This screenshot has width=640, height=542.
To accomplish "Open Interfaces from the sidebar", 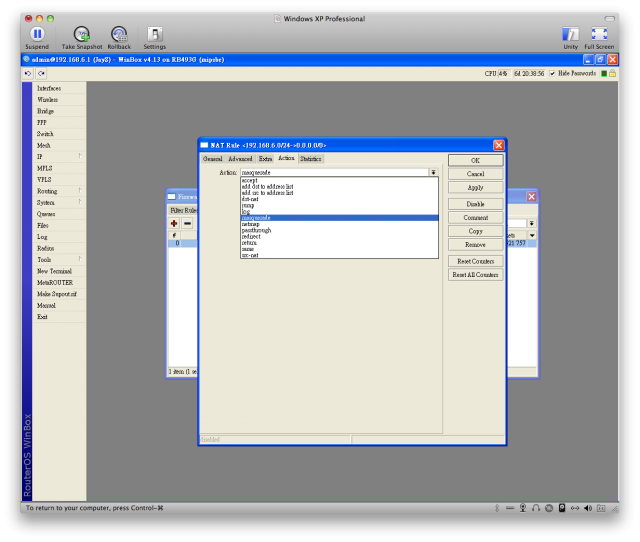I will (58, 88).
